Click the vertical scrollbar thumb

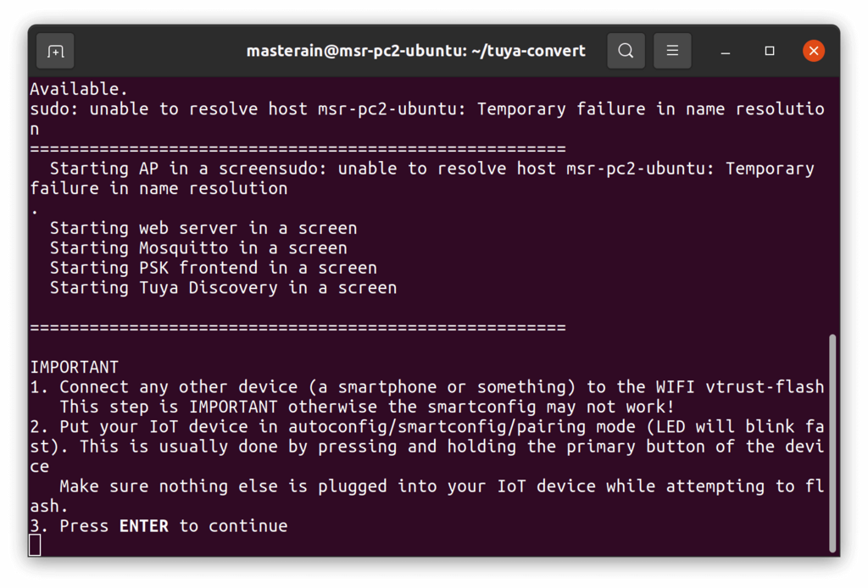pyautogui.click(x=832, y=442)
